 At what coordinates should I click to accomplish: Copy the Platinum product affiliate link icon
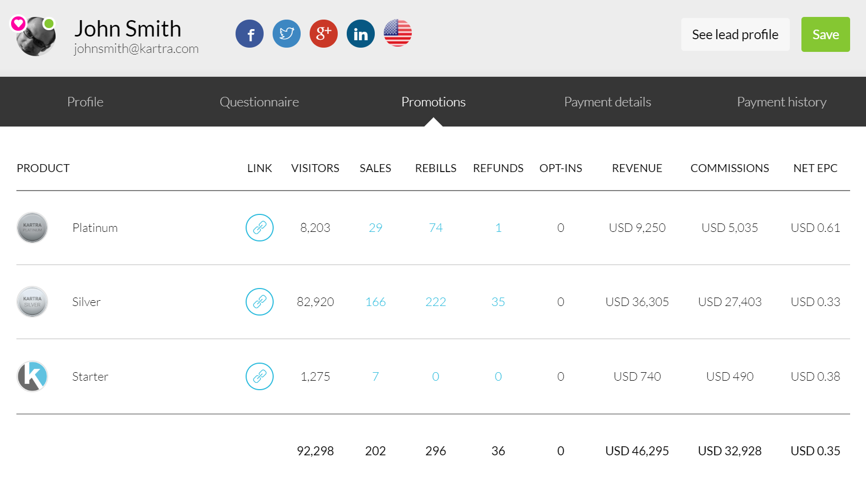pos(259,228)
